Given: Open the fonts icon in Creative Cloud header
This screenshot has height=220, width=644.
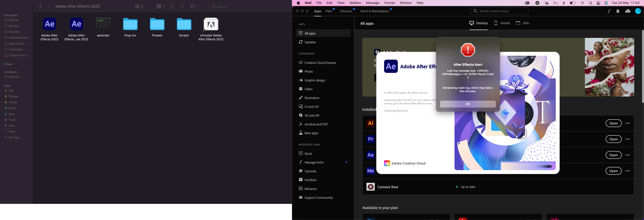Looking at the screenshot, I should [609, 11].
